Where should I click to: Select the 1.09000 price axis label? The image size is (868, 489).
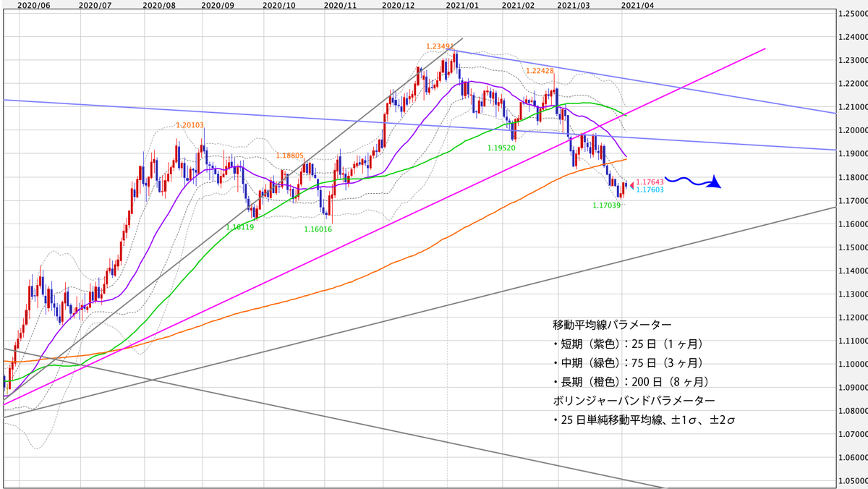point(852,388)
